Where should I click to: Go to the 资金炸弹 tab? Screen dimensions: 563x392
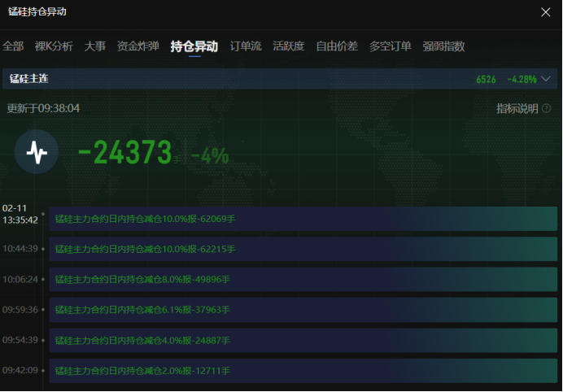138,46
